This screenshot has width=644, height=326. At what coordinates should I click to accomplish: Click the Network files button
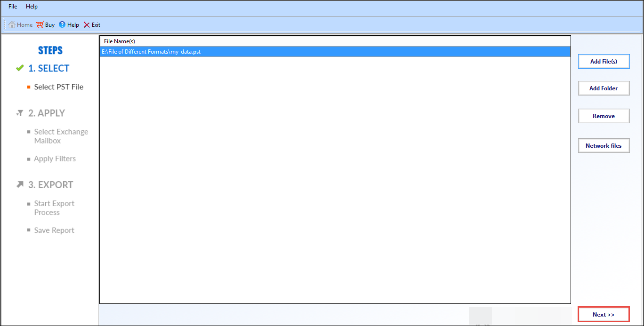pyautogui.click(x=604, y=146)
